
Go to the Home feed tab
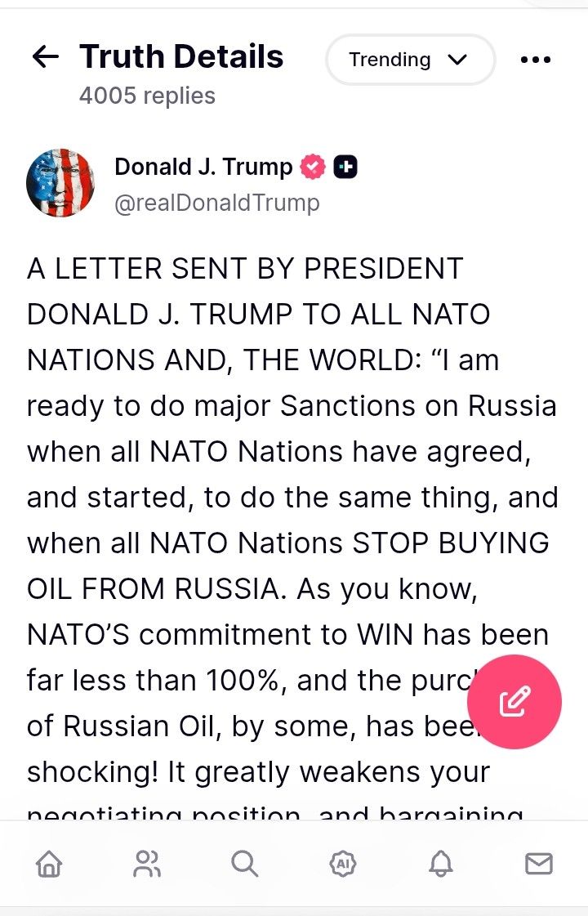[x=49, y=864]
